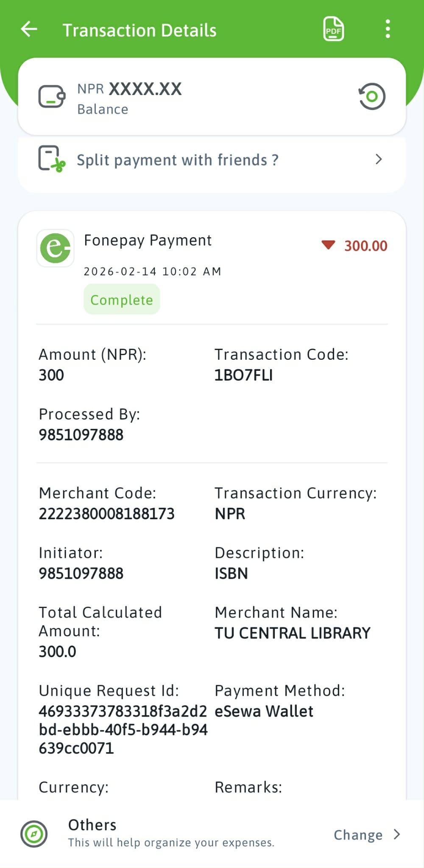Go back using the arrow icon
The width and height of the screenshot is (424, 868).
point(29,29)
